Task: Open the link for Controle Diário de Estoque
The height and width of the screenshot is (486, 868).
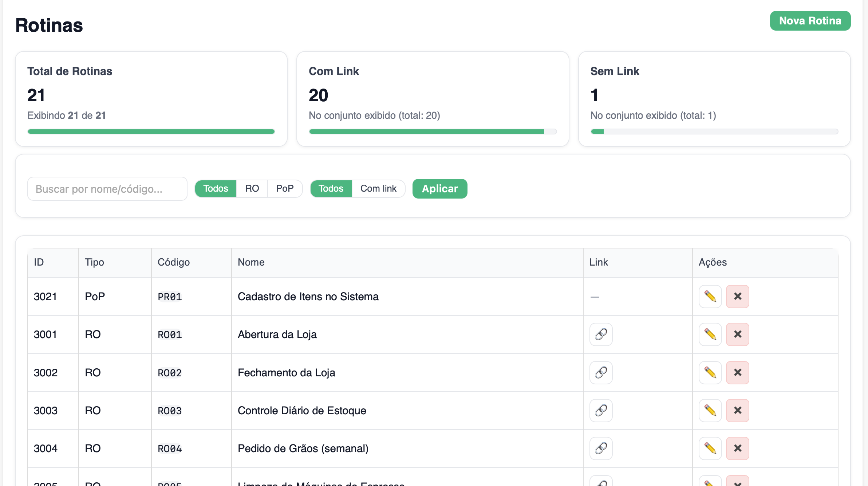Action: 600,410
